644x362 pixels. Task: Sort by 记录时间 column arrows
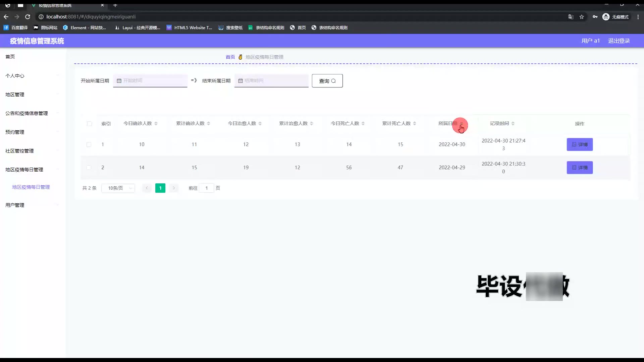(513, 124)
